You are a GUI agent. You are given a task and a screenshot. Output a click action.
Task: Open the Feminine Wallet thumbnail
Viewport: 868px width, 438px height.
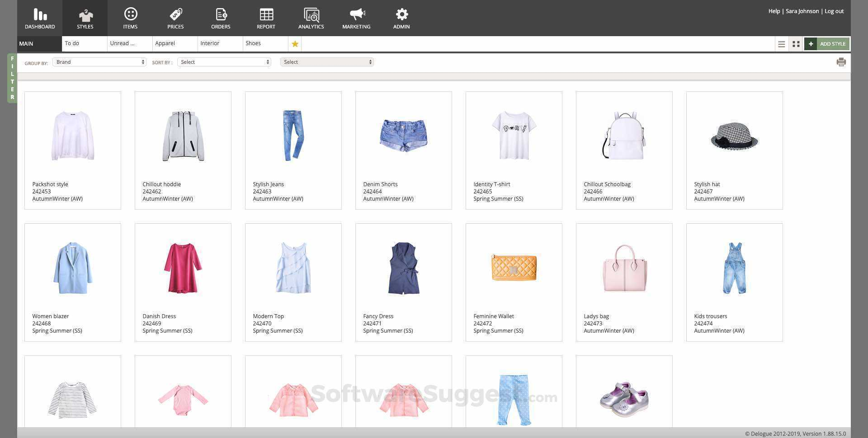pos(514,267)
